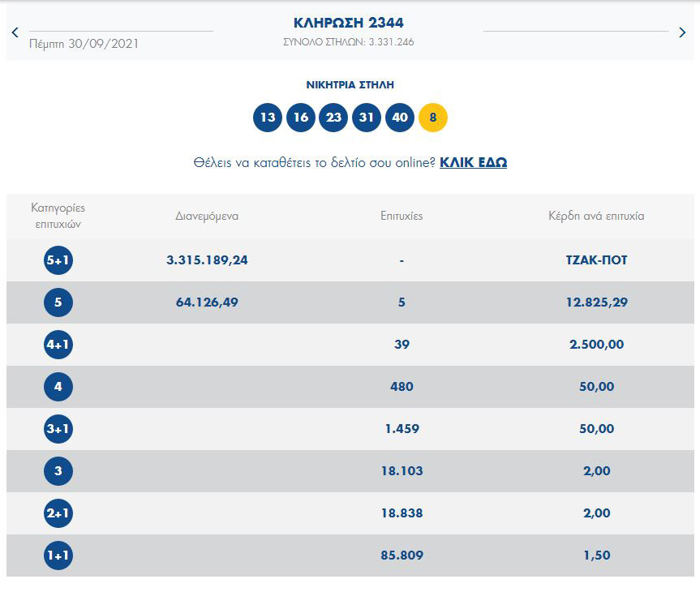The width and height of the screenshot is (700, 592).
Task: Click the 4+1 category badge
Action: [x=58, y=345]
